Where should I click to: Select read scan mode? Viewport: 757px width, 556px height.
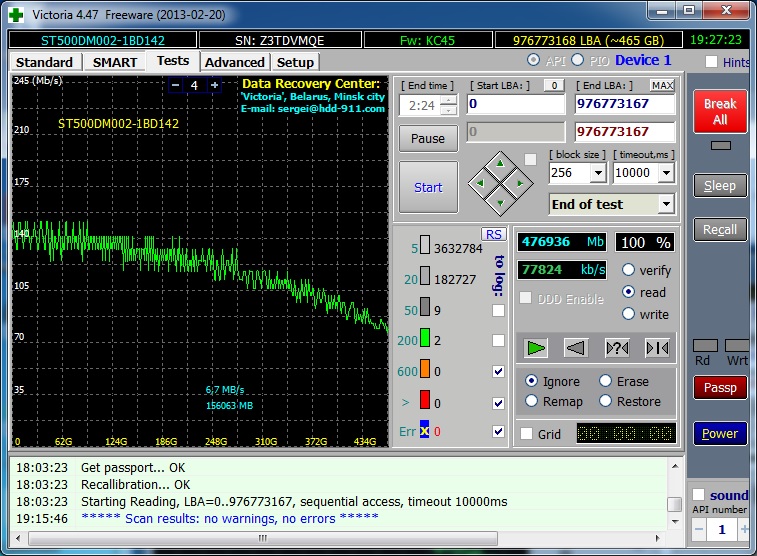coord(628,292)
